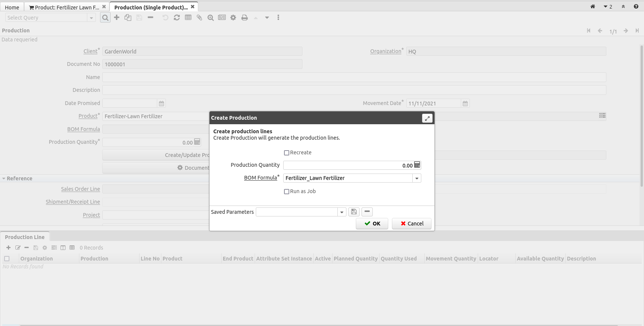Click the Project label link

pos(91,215)
